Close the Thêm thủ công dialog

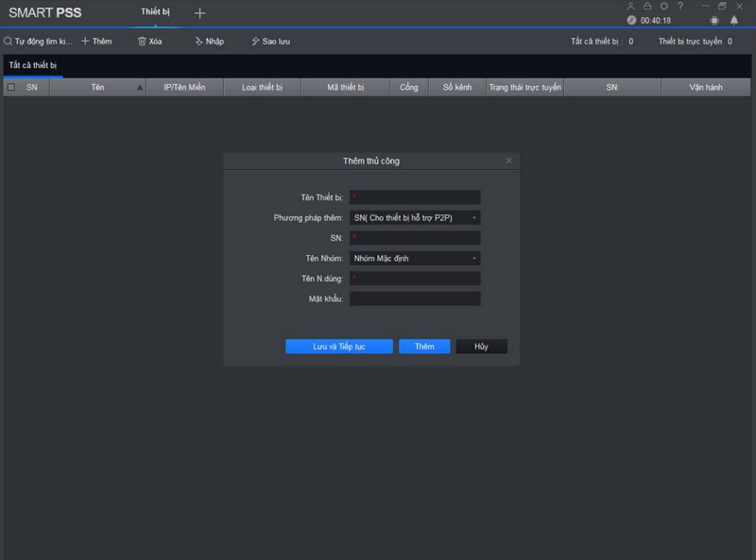click(x=508, y=161)
